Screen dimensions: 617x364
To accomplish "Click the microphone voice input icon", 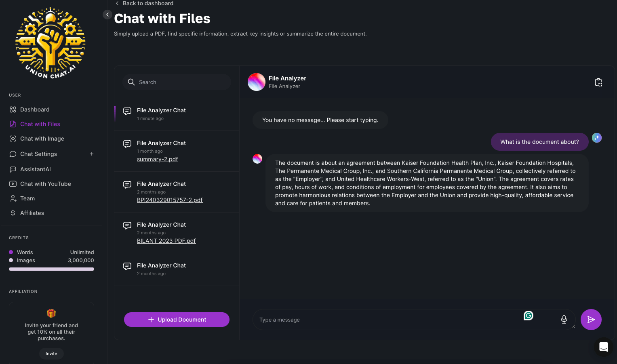I will pos(564,320).
